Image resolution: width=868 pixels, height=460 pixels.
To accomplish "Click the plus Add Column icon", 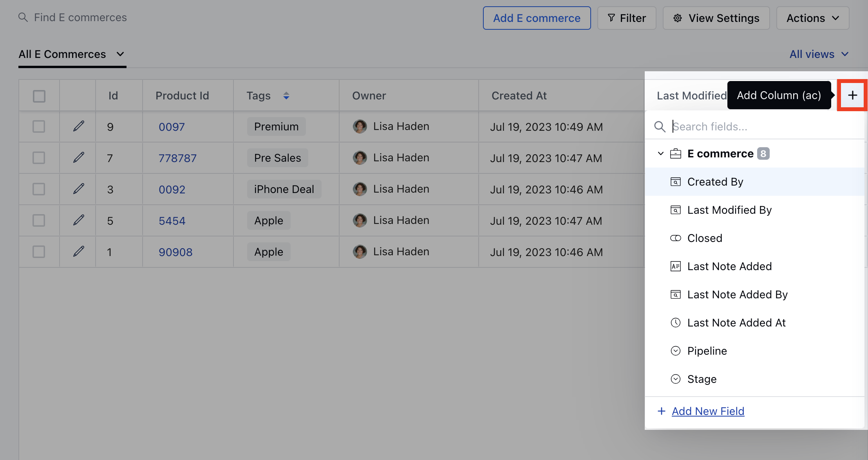I will coord(852,95).
